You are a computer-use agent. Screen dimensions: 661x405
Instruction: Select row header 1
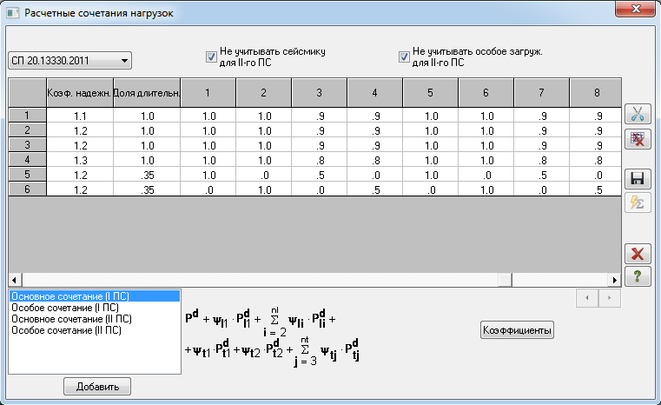(27, 115)
